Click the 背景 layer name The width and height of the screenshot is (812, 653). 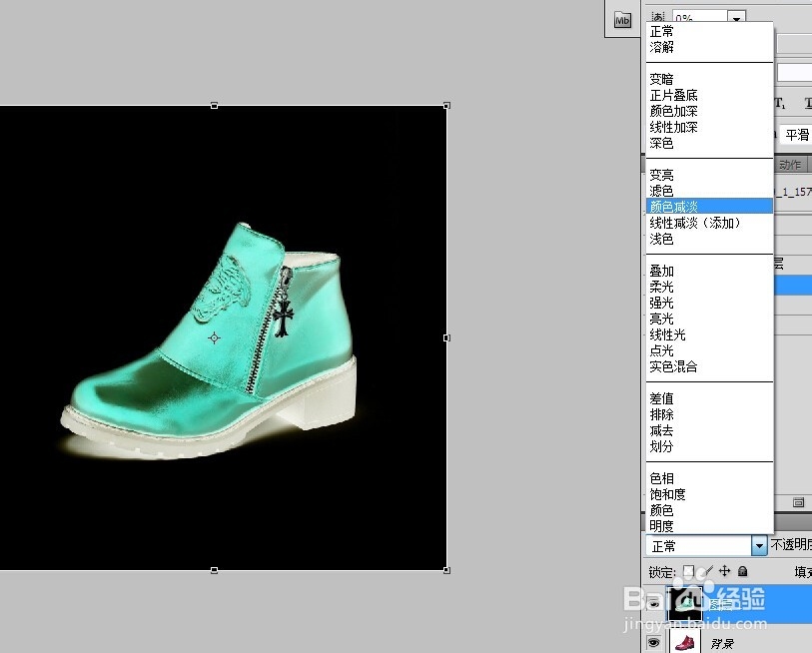722,644
